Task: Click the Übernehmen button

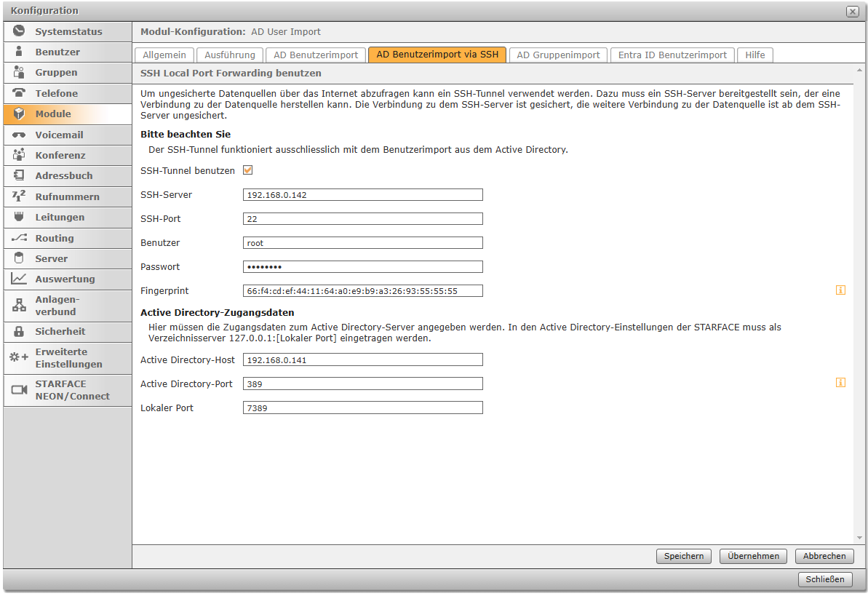Action: (754, 556)
